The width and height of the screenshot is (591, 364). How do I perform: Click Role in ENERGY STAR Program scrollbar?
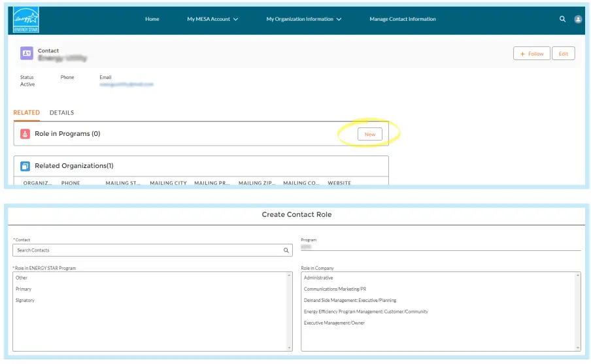[x=290, y=312]
